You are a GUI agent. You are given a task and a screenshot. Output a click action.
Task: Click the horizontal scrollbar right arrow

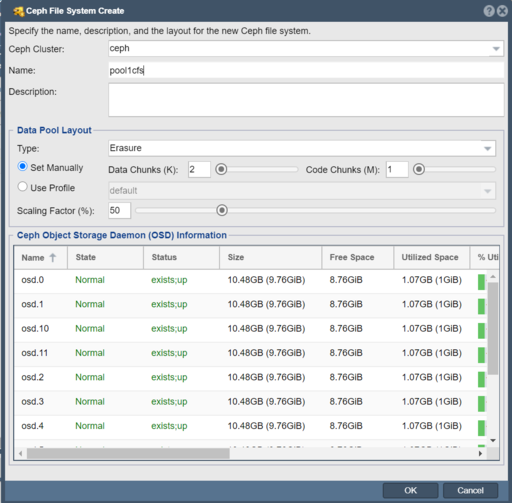point(480,454)
